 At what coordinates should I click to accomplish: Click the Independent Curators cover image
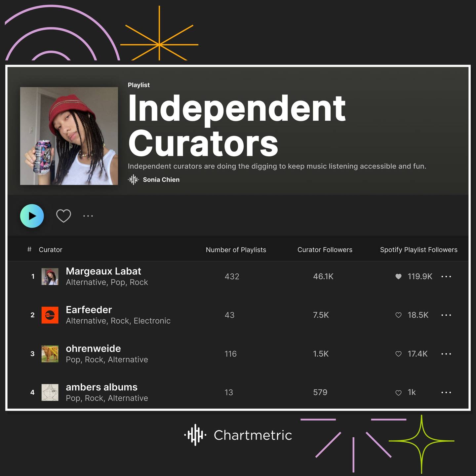[x=69, y=136]
